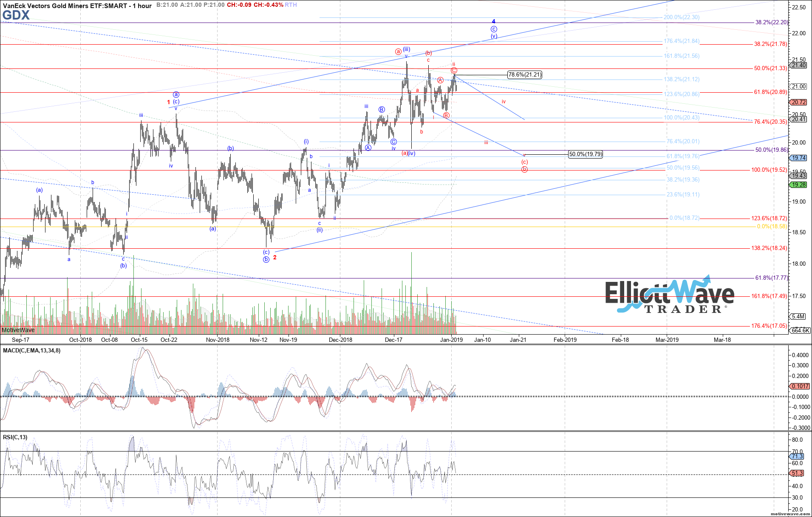
Task: Click the Oct-2018 date on time axis
Action: (80, 340)
